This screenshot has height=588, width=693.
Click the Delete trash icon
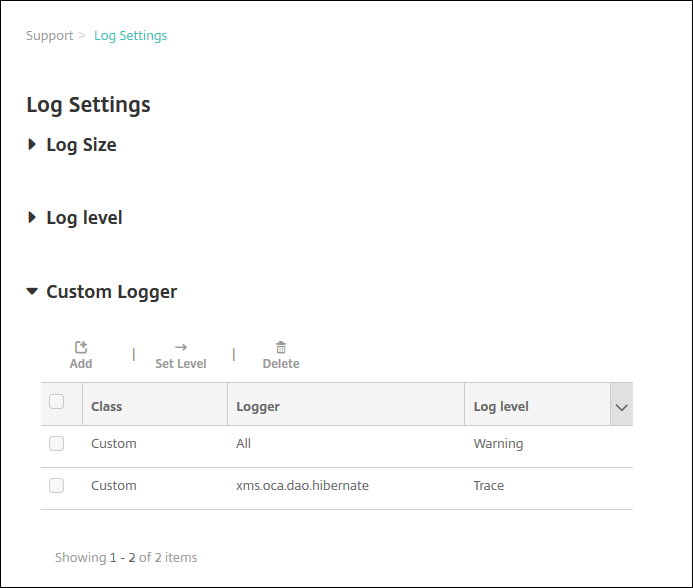(x=281, y=347)
